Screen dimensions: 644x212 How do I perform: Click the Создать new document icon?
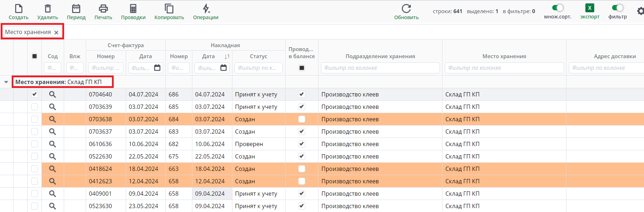coord(18,9)
